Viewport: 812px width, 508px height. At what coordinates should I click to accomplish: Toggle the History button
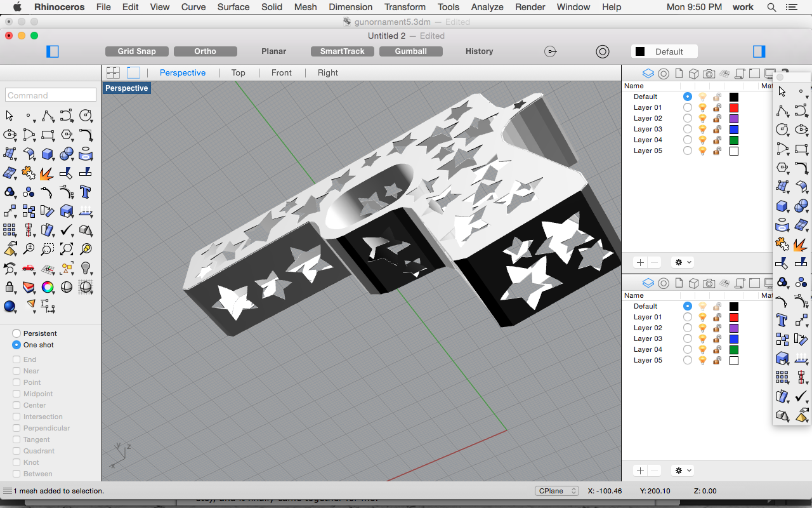click(479, 51)
